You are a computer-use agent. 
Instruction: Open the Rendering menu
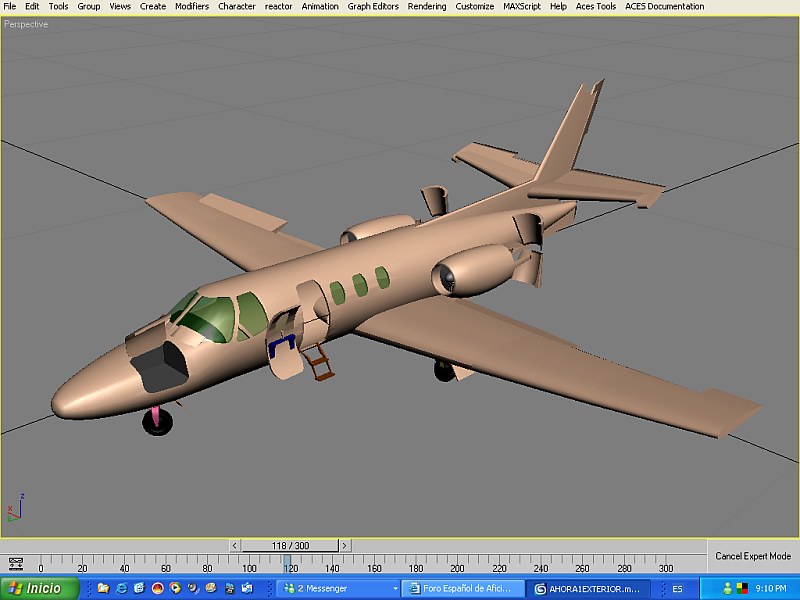(427, 6)
